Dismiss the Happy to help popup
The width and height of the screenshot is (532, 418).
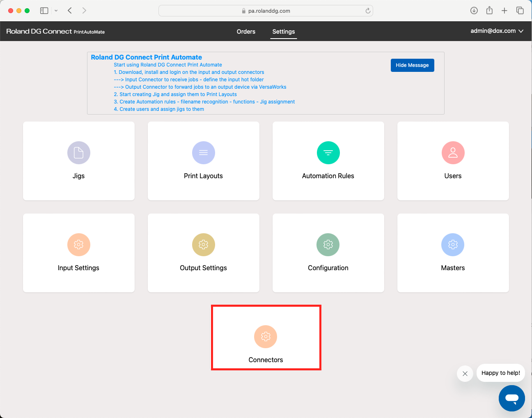(465, 373)
